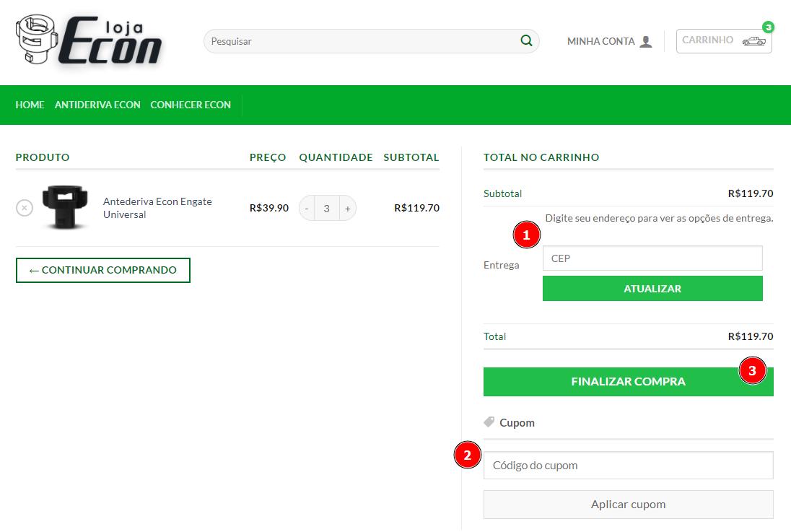Click the Pesquisar search field

pyautogui.click(x=361, y=41)
